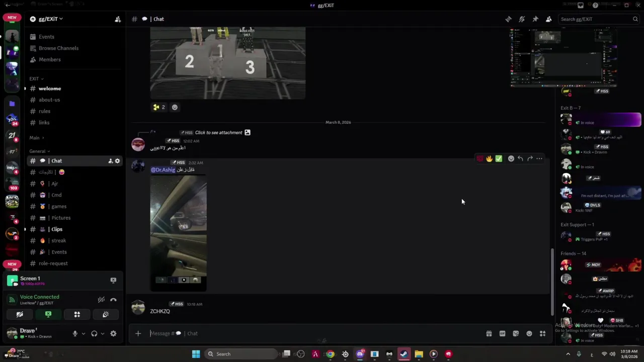Switch to the Pictures channel
The image size is (644, 362).
coord(61,218)
